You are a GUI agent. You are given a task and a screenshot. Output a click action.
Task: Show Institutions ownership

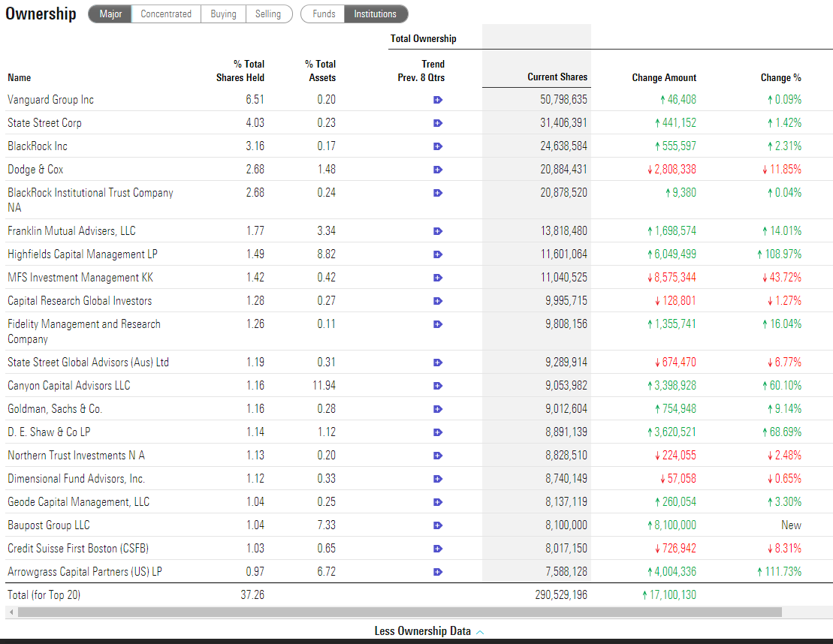click(376, 14)
